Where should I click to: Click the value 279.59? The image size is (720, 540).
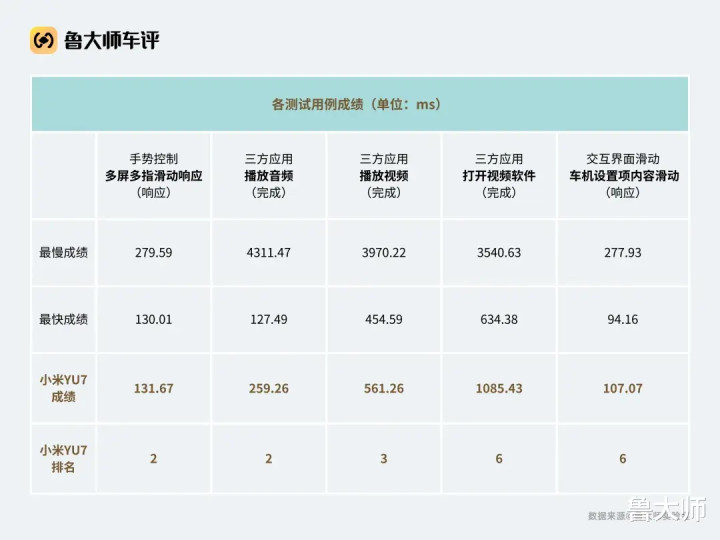(x=154, y=253)
